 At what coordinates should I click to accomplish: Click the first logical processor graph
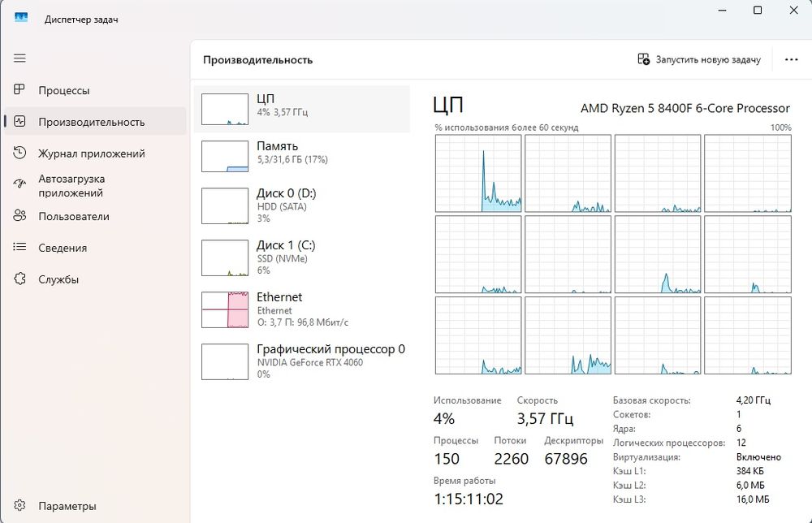point(478,174)
